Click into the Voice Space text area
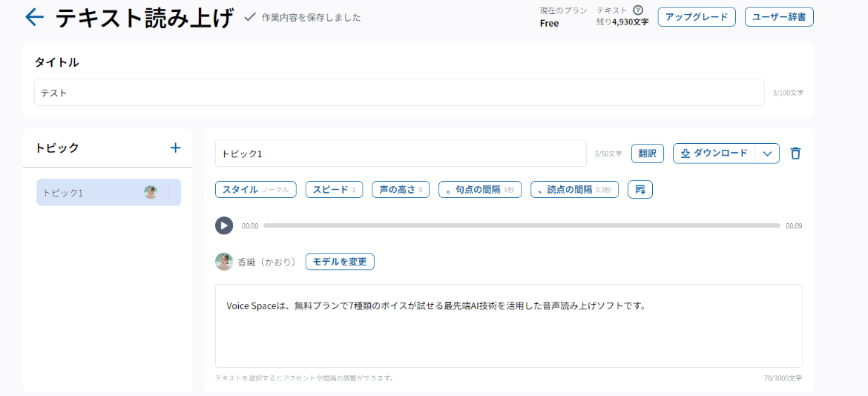 tap(509, 326)
